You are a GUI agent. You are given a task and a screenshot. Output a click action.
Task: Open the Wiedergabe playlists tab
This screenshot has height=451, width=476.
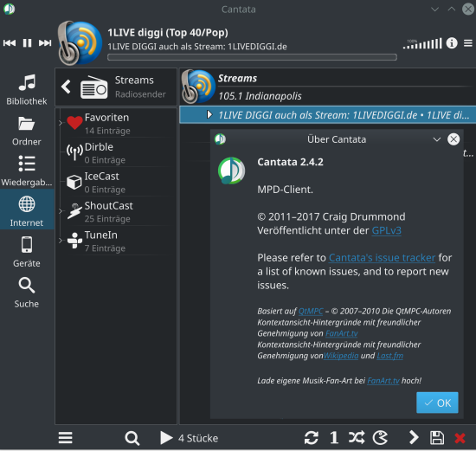pyautogui.click(x=27, y=171)
